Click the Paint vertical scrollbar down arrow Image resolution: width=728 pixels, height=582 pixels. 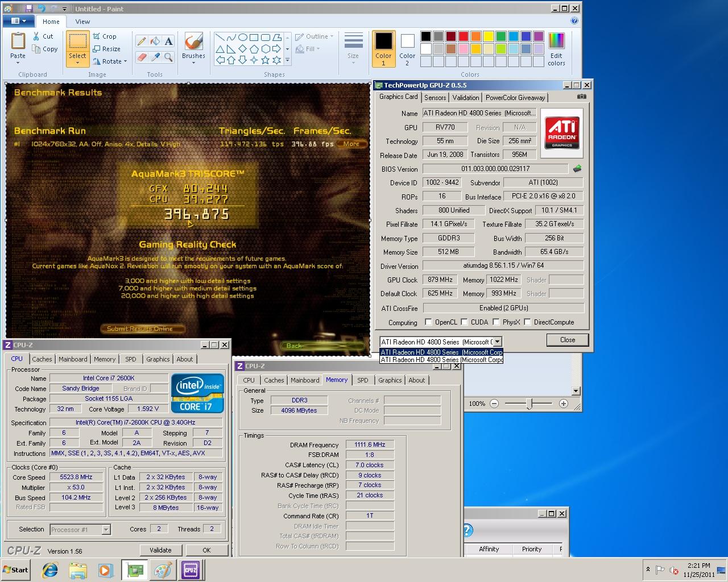pyautogui.click(x=576, y=390)
